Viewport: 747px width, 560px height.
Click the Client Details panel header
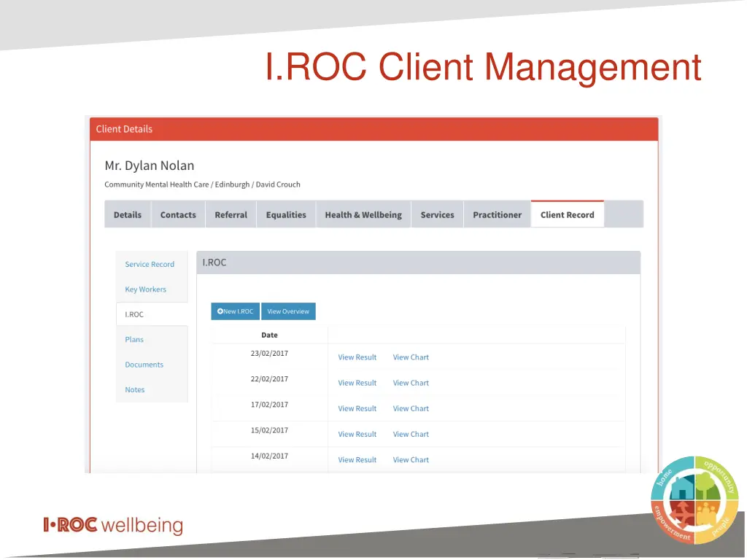click(374, 129)
